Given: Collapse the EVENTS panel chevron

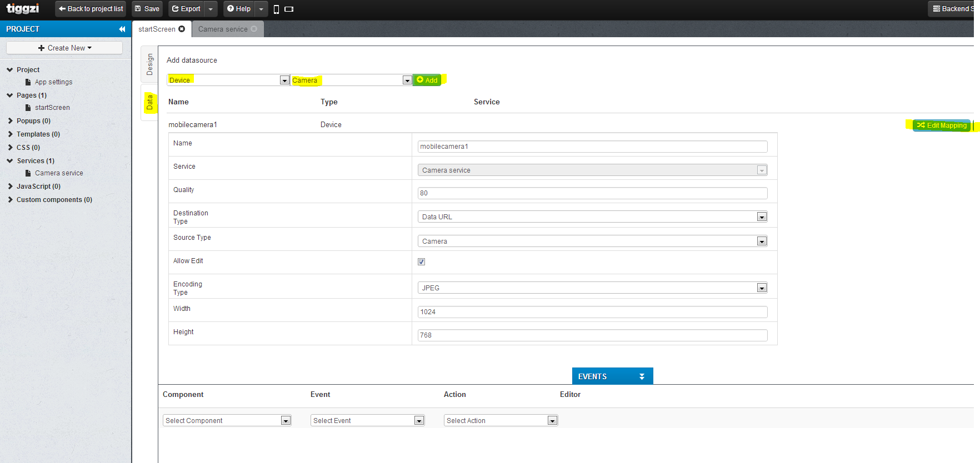Looking at the screenshot, I should pyautogui.click(x=642, y=376).
